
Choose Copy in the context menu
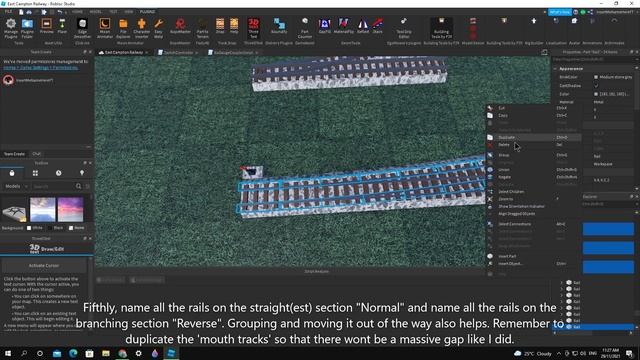tap(533, 116)
